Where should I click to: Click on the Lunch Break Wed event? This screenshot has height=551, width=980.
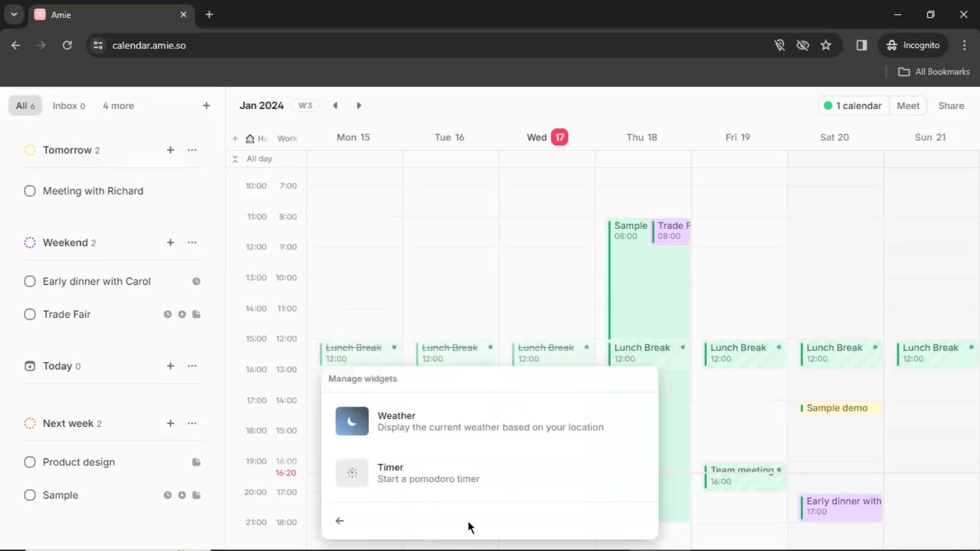[x=547, y=352]
